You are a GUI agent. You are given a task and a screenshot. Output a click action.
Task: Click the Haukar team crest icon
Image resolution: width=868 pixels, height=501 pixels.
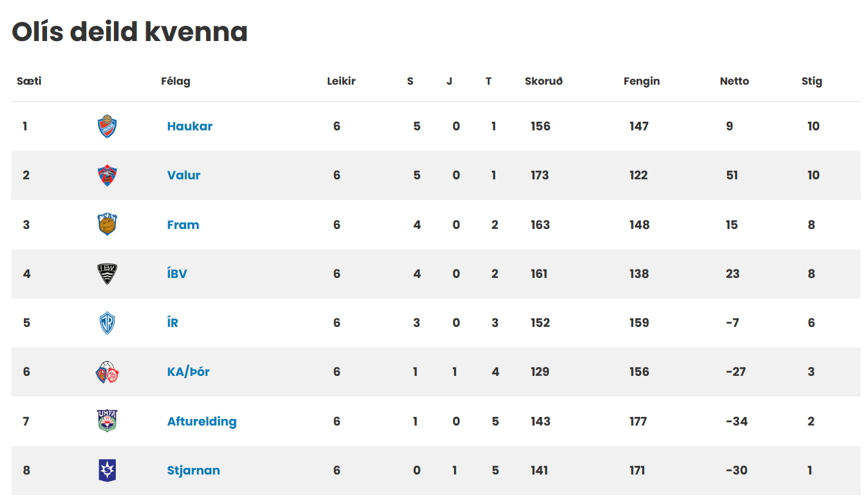pyautogui.click(x=107, y=126)
